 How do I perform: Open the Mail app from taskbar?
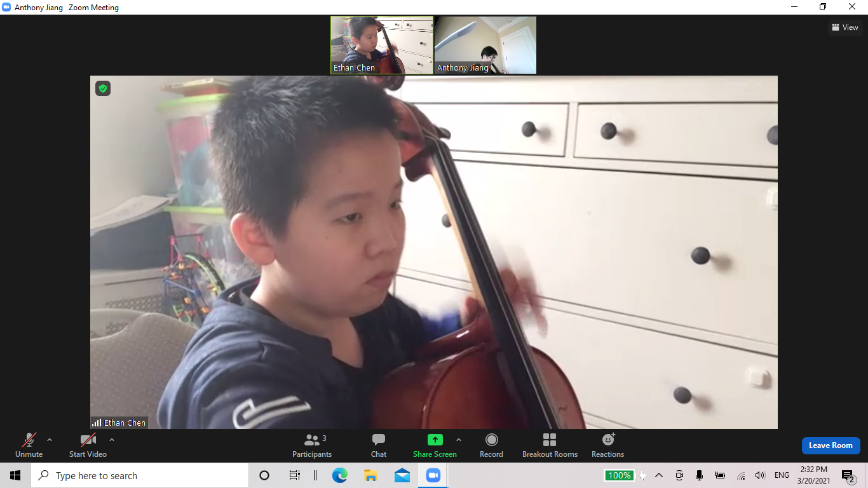[402, 475]
